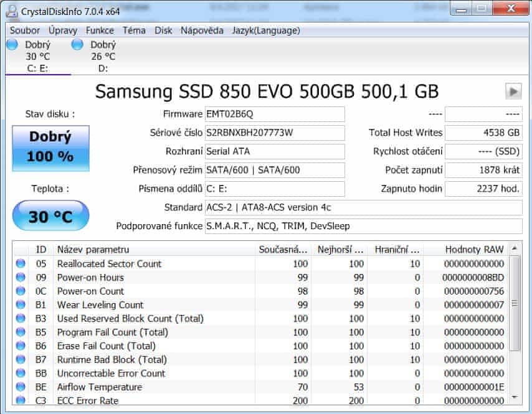Viewport: 532px width, 414px height.
Task: Expand the Téma menu
Action: coord(134,31)
